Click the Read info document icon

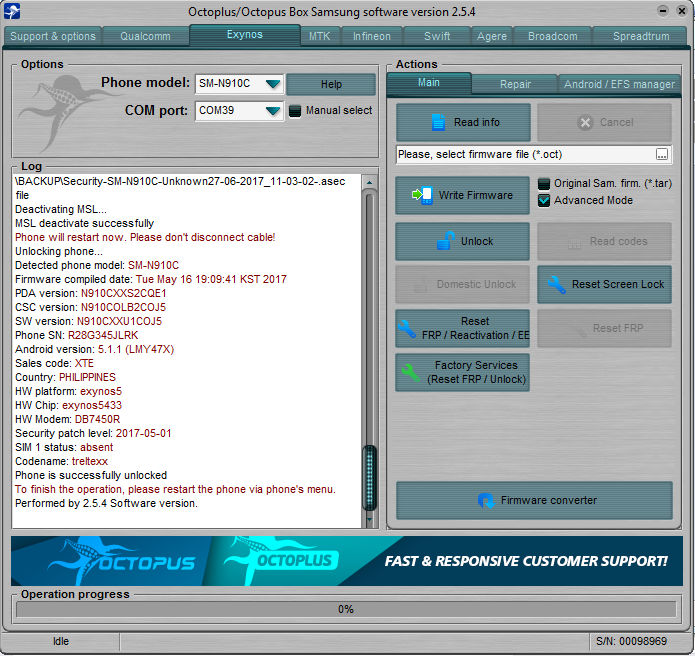438,122
